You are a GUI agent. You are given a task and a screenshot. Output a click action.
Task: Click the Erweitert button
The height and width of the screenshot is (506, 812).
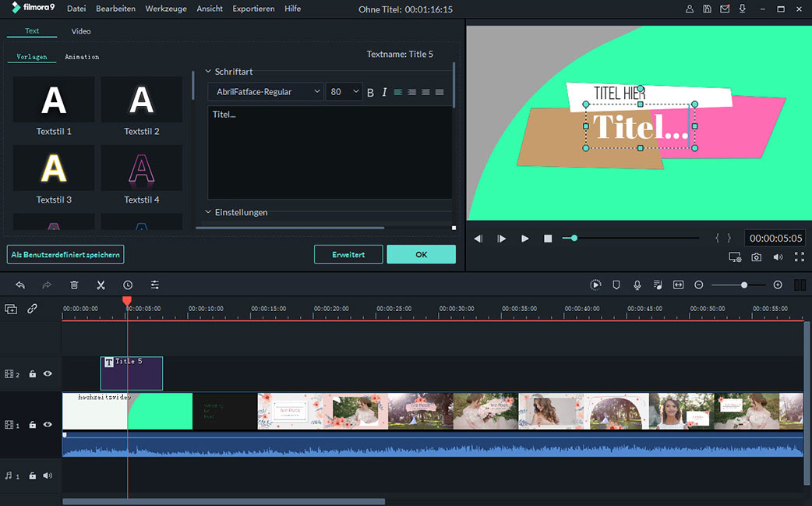(348, 254)
